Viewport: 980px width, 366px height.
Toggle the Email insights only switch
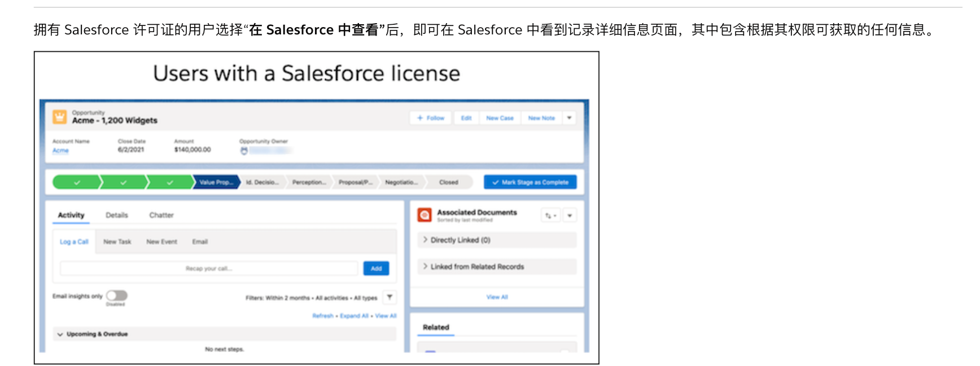(117, 296)
